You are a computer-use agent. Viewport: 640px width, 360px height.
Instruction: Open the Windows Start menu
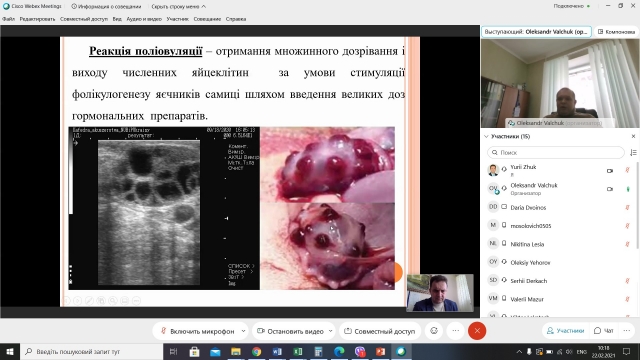coord(10,351)
